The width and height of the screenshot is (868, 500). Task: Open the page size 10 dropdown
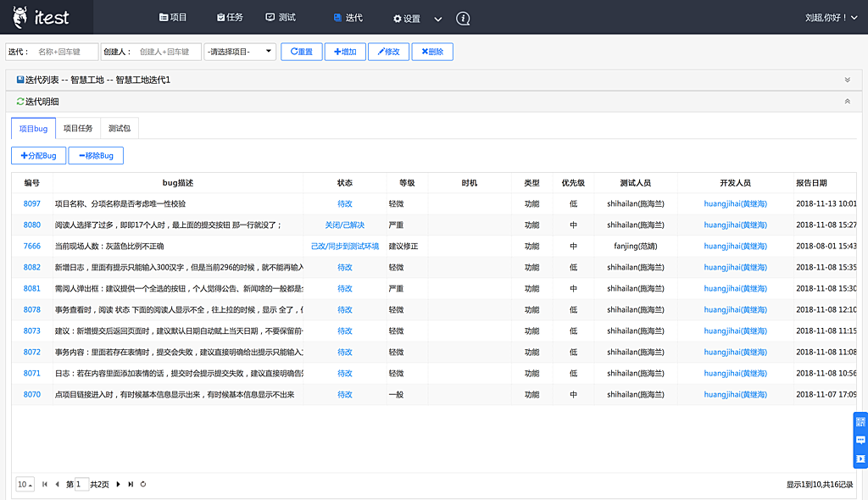[x=25, y=484]
